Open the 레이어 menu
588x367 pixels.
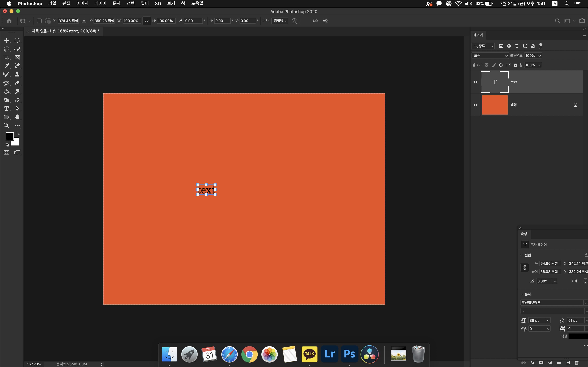click(x=100, y=3)
